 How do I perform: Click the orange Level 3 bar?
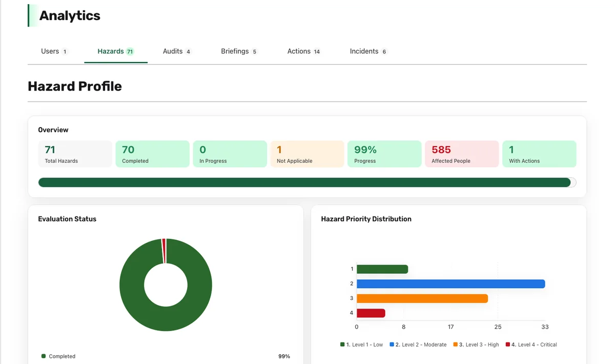(x=422, y=298)
